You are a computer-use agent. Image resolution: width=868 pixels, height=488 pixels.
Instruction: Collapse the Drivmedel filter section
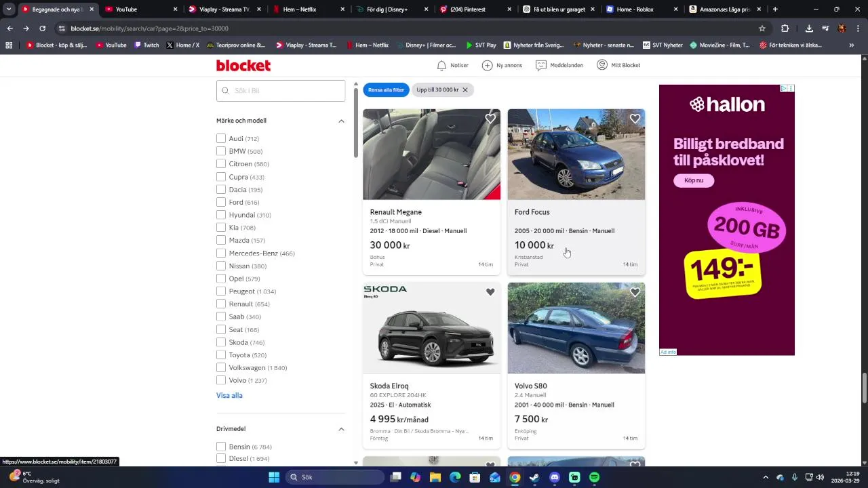(341, 429)
